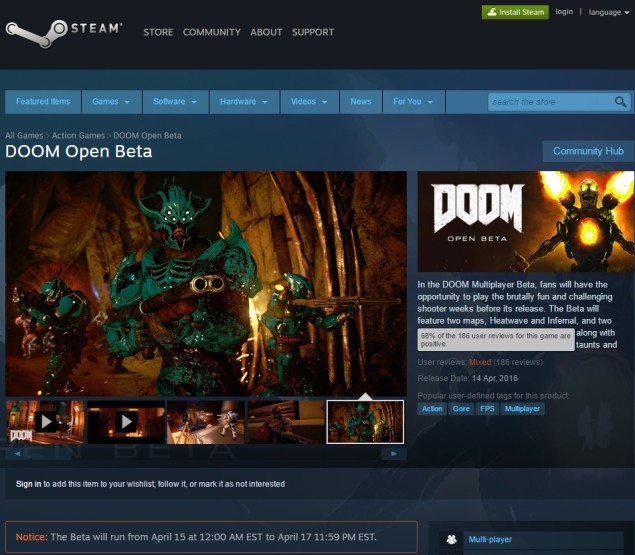Click the Steam logo
The width and height of the screenshot is (635, 555).
pos(64,33)
